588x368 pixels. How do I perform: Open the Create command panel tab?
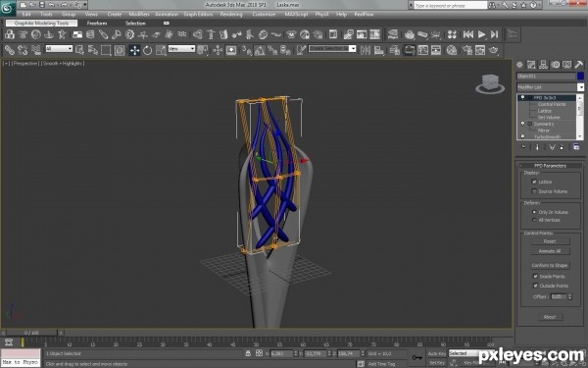point(519,65)
